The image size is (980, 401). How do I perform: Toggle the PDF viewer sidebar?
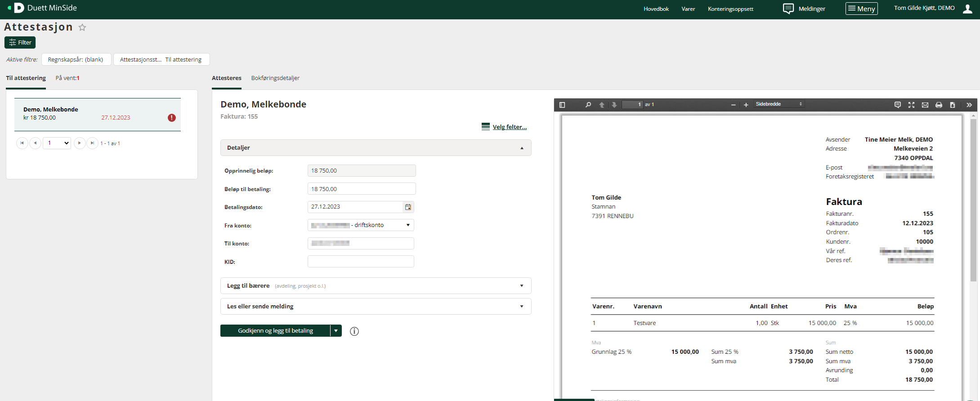[562, 105]
